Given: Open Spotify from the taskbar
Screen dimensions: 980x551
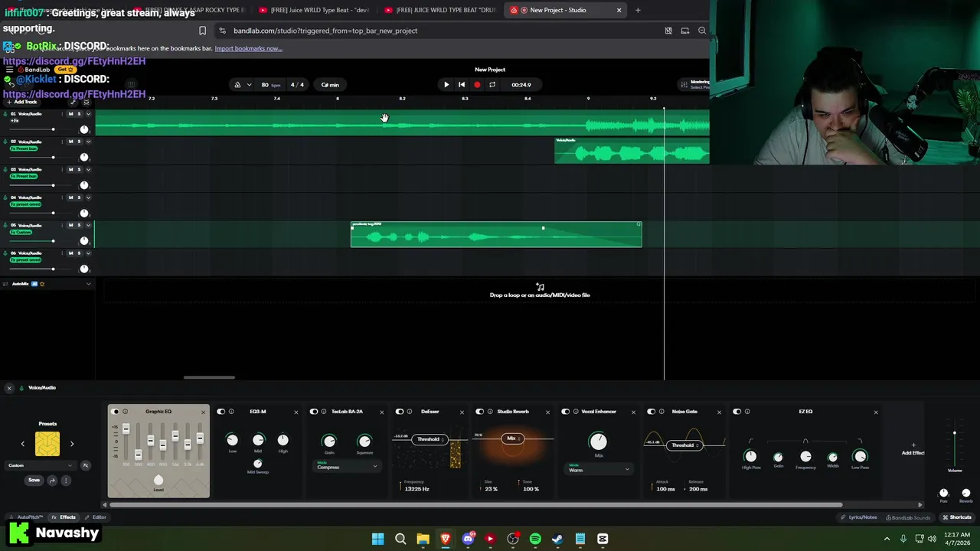Looking at the screenshot, I should [x=535, y=539].
